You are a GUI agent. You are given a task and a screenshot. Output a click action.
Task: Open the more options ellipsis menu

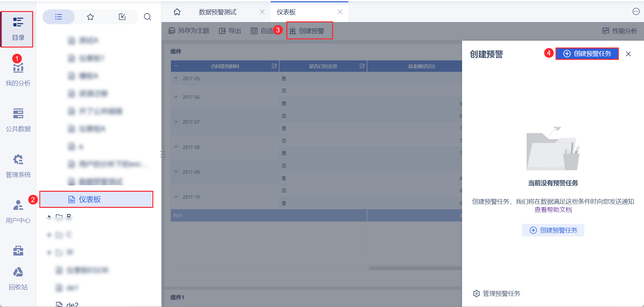(x=636, y=12)
